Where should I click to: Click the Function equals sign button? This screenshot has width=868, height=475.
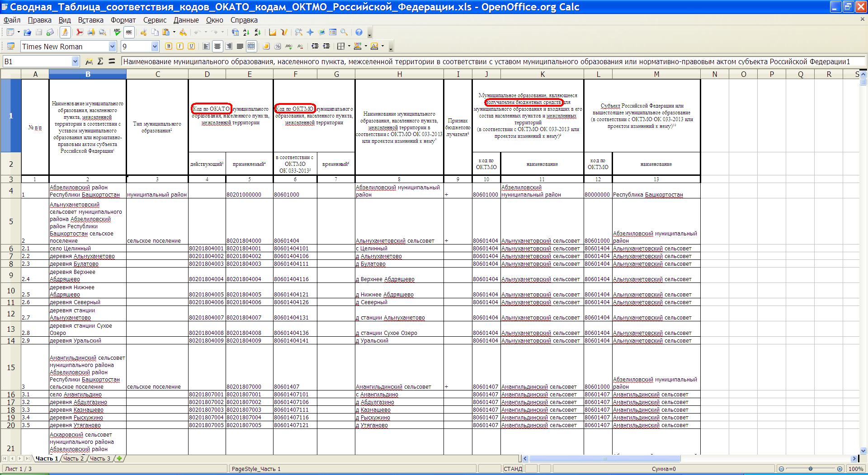(112, 61)
